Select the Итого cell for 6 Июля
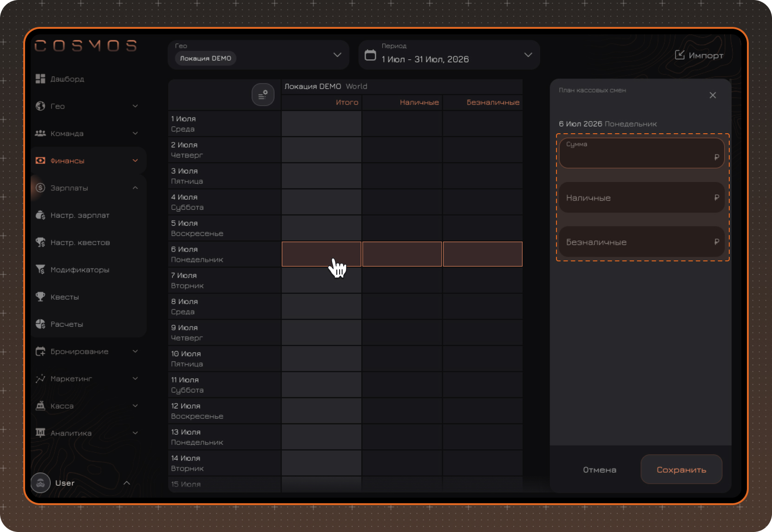 pyautogui.click(x=321, y=254)
